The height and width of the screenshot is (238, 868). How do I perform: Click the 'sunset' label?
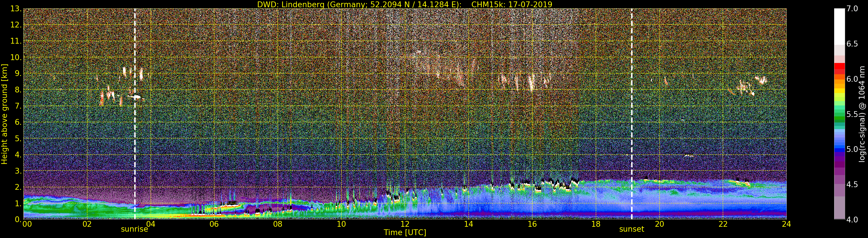pyautogui.click(x=631, y=229)
